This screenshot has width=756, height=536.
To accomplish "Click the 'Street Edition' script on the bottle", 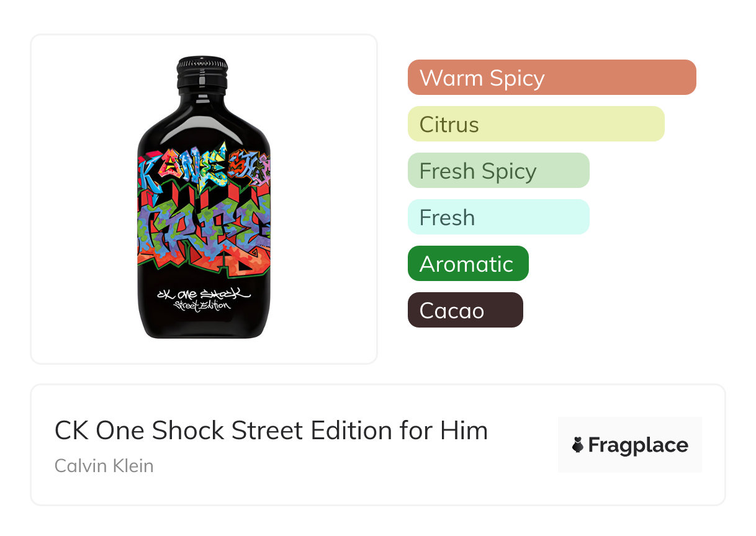I will tap(202, 306).
